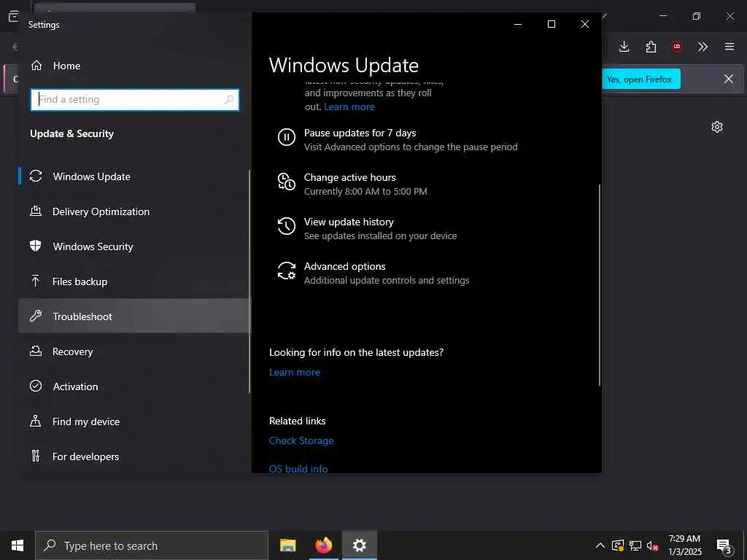The width and height of the screenshot is (747, 560).
Task: Click the muted volume tray icon
Action: coord(653,545)
